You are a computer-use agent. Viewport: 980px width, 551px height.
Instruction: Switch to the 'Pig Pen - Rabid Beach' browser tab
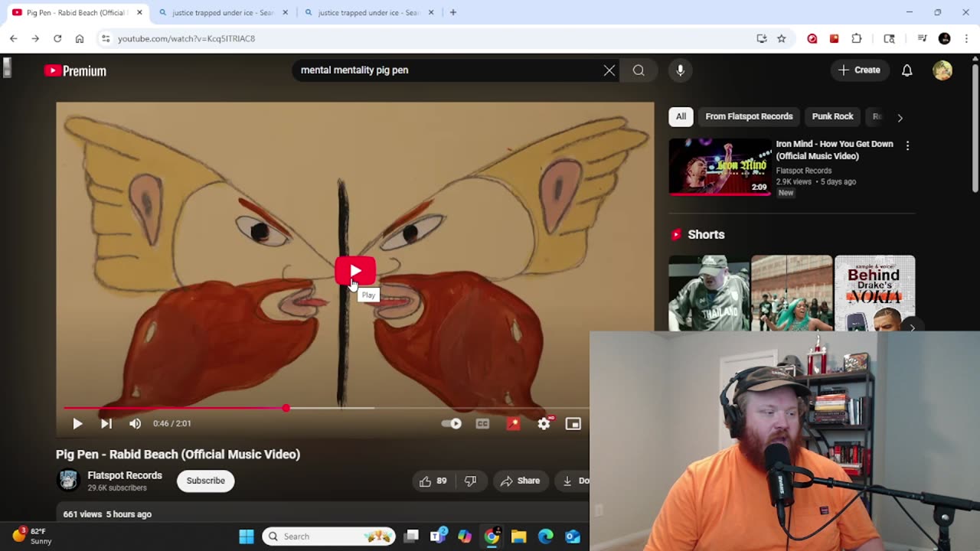[x=74, y=12]
